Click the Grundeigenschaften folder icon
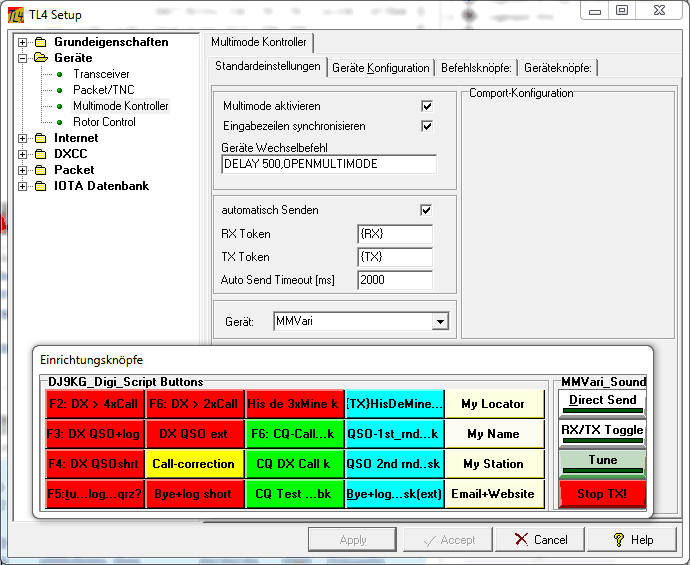 (40, 42)
